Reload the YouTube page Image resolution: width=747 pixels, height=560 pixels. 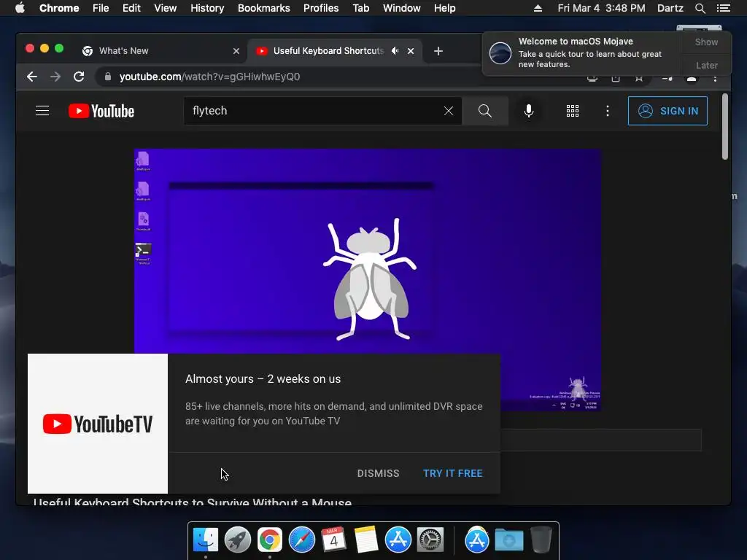[x=79, y=77]
